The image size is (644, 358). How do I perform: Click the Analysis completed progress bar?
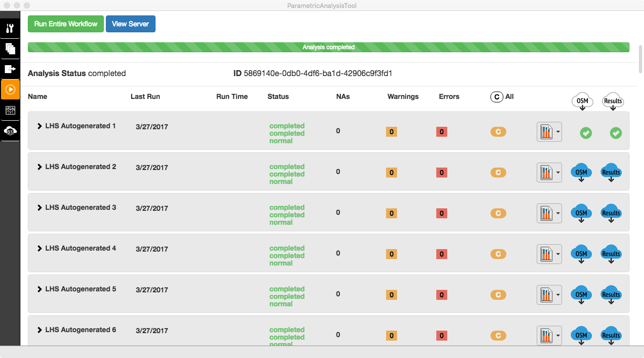click(328, 47)
